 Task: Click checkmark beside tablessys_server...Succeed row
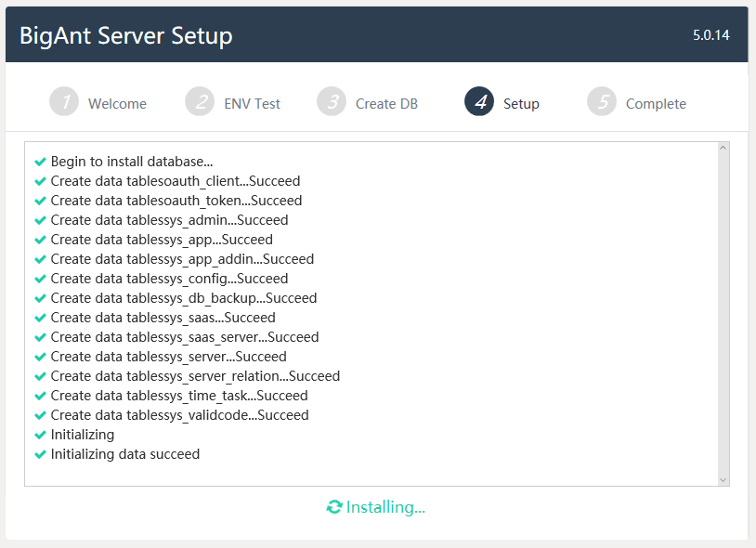[41, 357]
